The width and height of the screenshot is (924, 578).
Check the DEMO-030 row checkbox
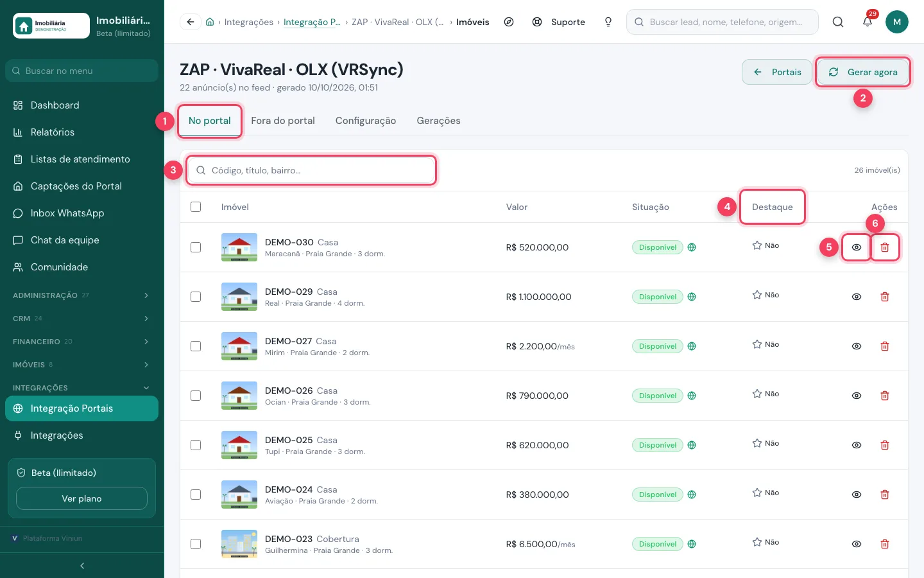pos(196,247)
